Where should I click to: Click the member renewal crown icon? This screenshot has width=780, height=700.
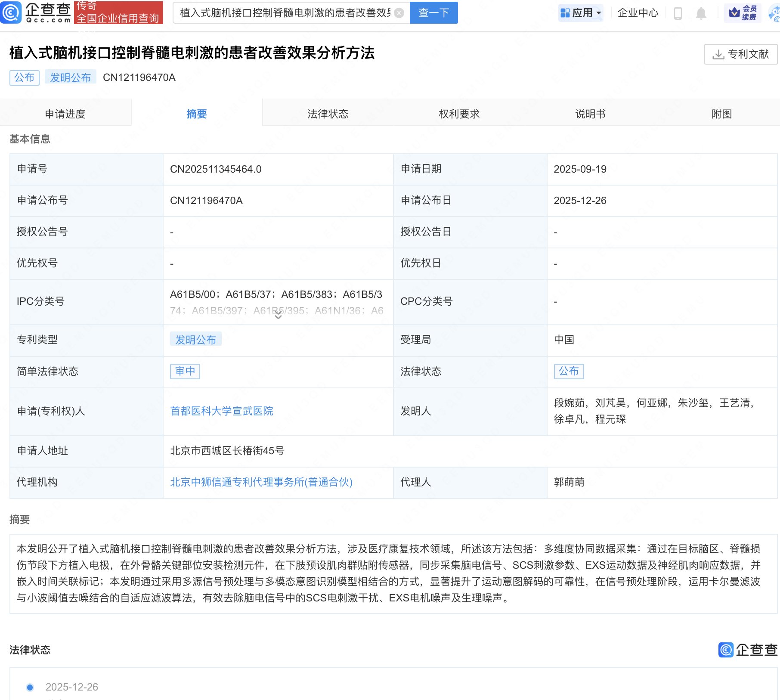point(734,12)
